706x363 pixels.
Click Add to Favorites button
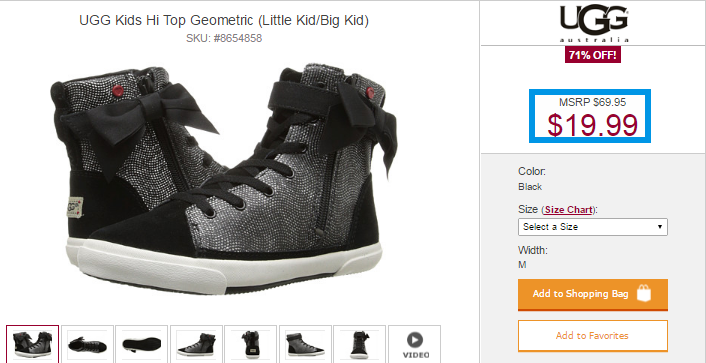tap(593, 336)
